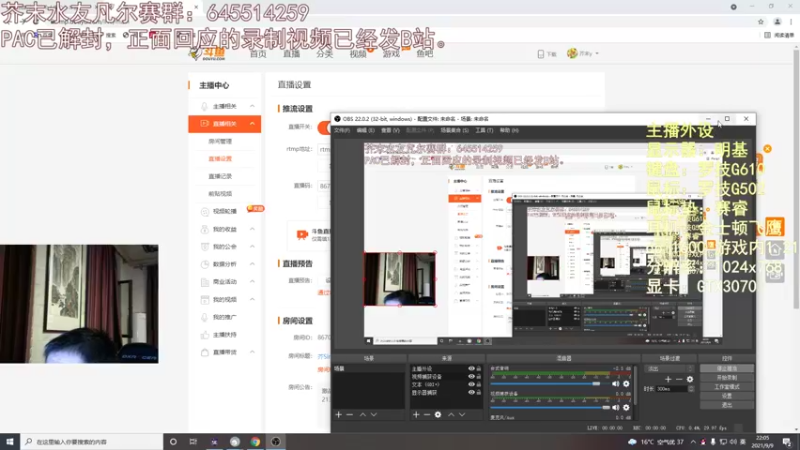
Task: Open 查看(V) menu in OBS
Action: tap(390, 131)
